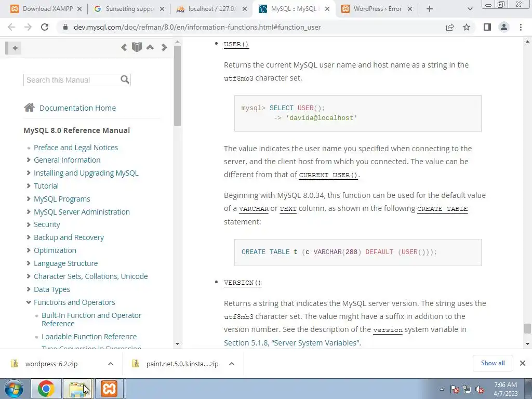Open Character Sets, Collations, Unicode link
Screen dimensions: 532x399
[90, 276]
